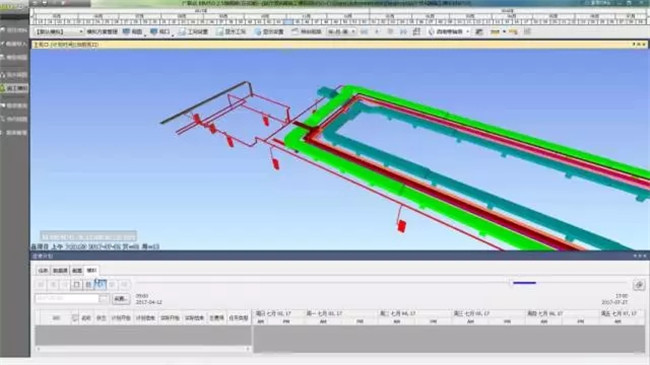Screen dimensions: 650x365
Task: Click the task type column header
Action: [238, 318]
